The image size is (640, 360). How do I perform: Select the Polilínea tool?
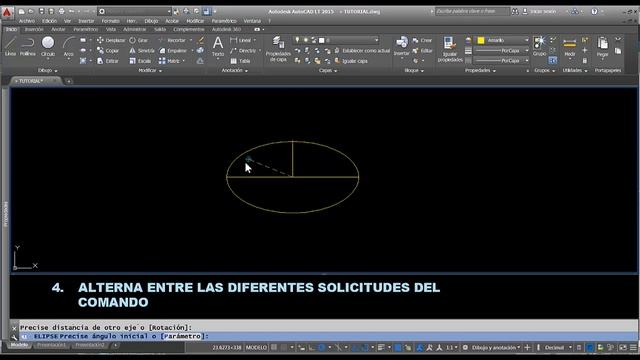click(28, 46)
